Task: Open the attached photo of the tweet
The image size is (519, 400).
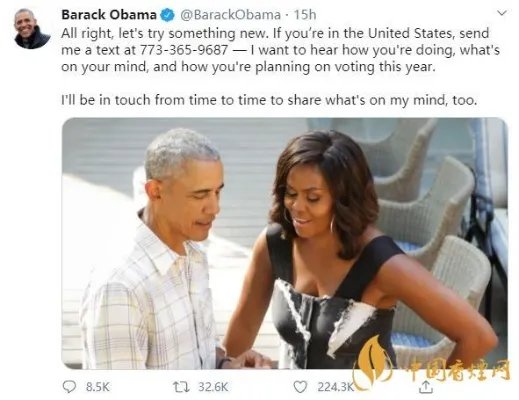Action: (x=285, y=243)
